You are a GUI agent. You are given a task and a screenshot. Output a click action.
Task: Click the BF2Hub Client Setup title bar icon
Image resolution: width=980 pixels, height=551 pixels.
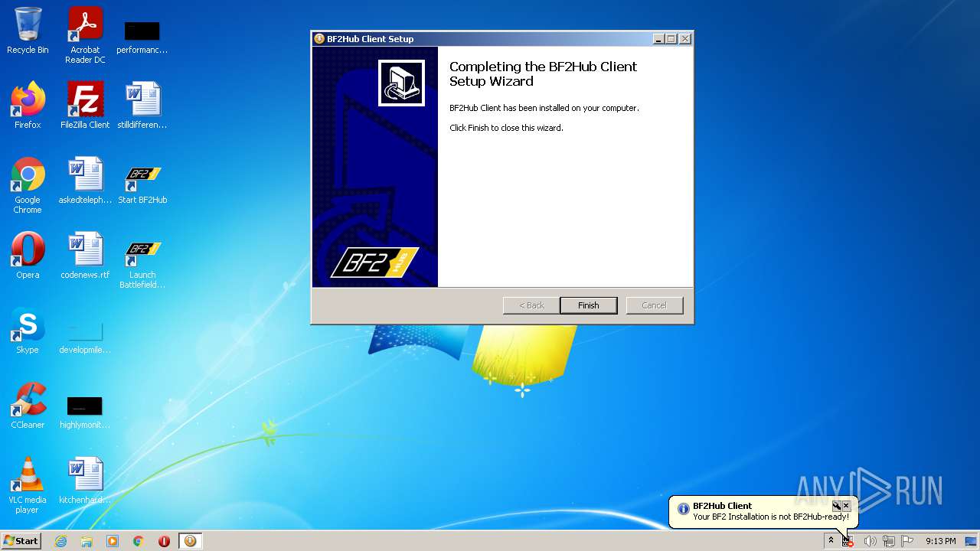(319, 39)
